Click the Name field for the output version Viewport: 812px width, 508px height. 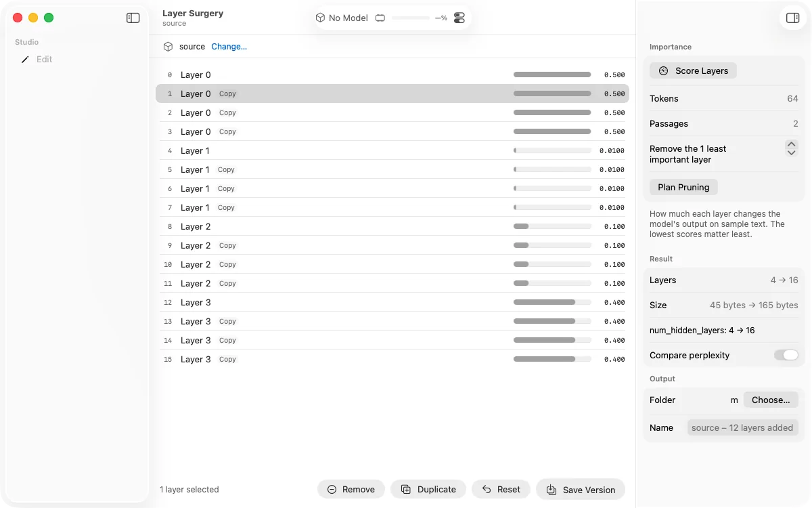743,427
